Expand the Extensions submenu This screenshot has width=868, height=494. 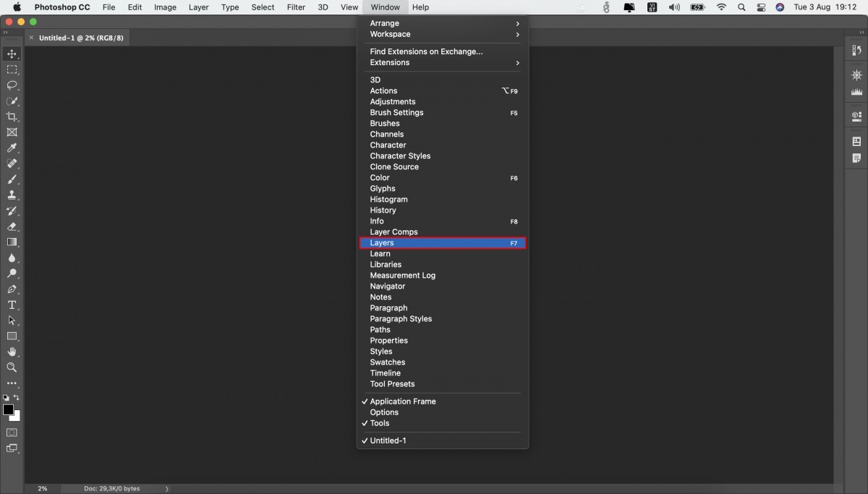click(443, 62)
